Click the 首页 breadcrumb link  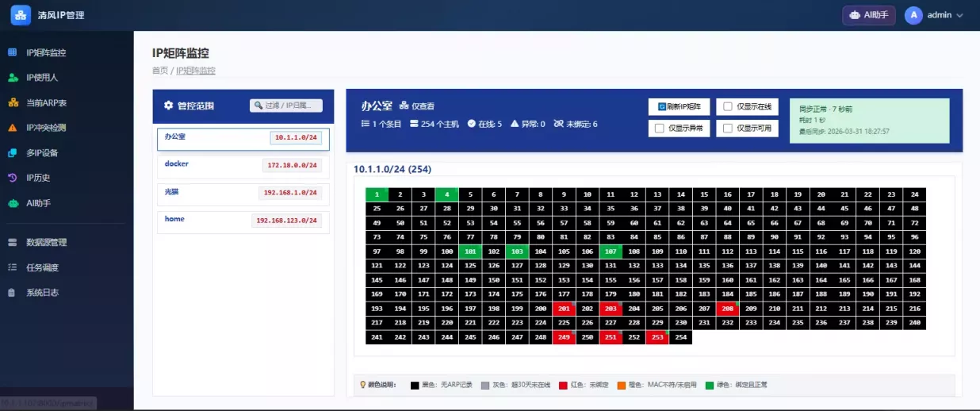tap(159, 71)
